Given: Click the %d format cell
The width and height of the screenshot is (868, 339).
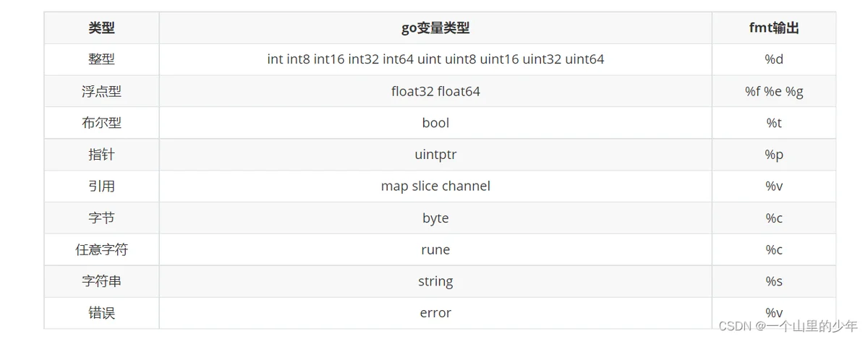Looking at the screenshot, I should (774, 59).
